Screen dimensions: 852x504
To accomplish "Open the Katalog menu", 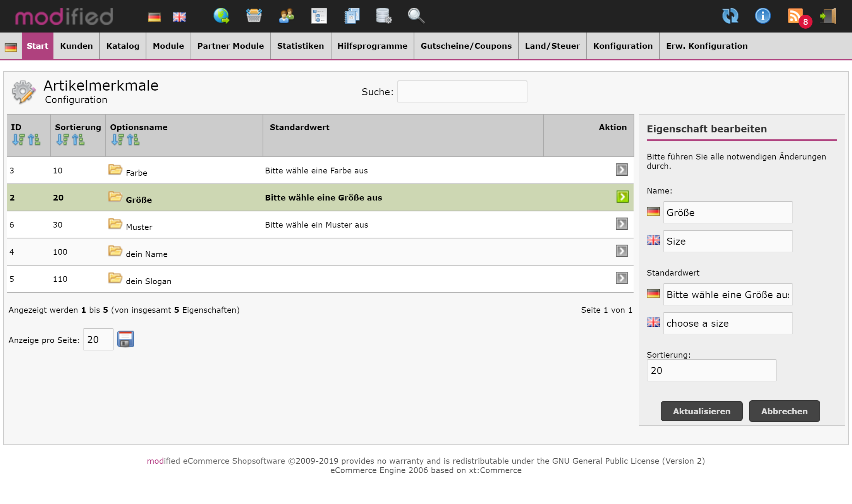I will pyautogui.click(x=123, y=46).
